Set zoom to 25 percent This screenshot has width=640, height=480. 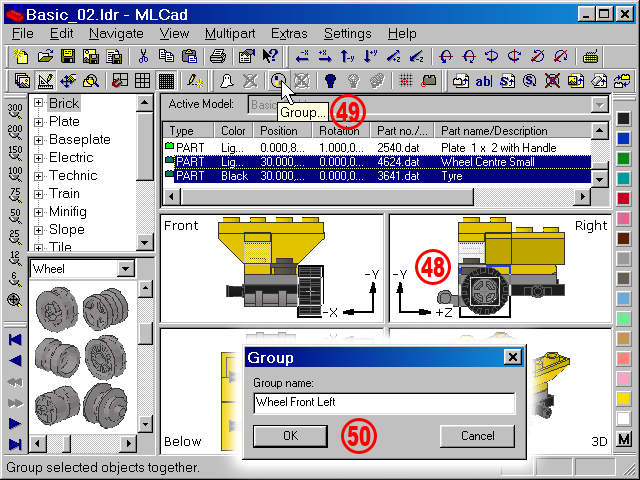click(15, 237)
